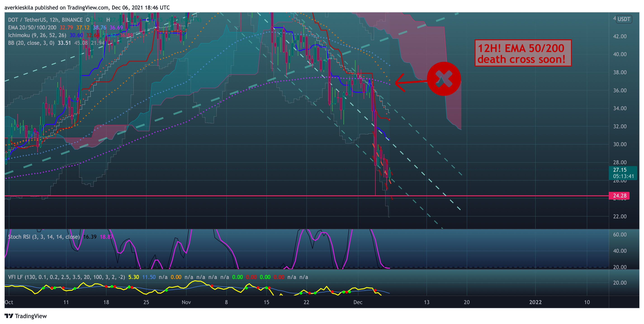Screen dimensions: 644x324
Task: Click the VFI value 5.30
Action: coord(134,277)
